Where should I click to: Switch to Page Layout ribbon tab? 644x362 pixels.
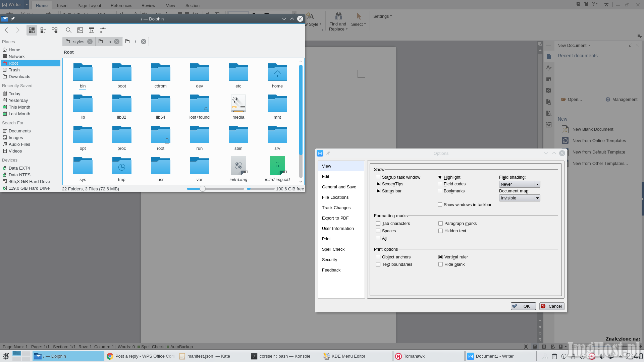point(89,6)
